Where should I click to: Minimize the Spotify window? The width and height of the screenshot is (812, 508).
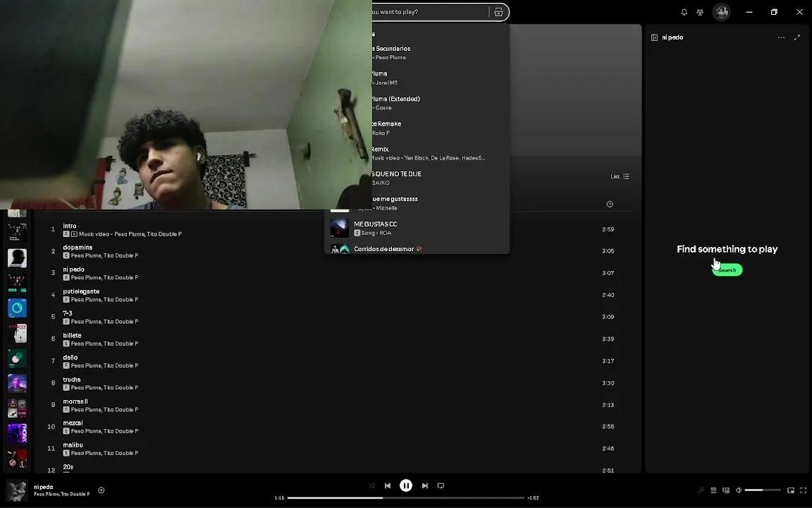click(x=749, y=12)
